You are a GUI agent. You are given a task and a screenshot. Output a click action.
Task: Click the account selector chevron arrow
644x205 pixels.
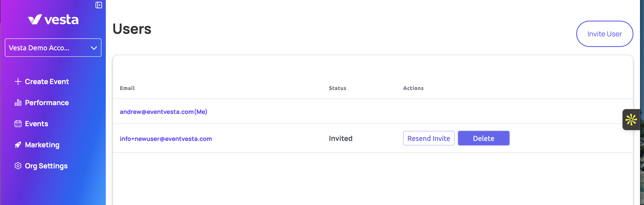point(94,48)
